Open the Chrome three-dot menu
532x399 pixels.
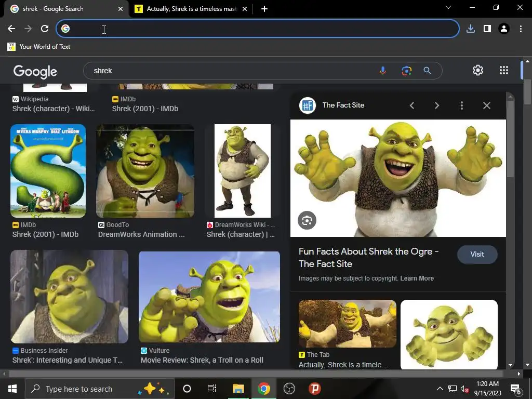pos(521,29)
